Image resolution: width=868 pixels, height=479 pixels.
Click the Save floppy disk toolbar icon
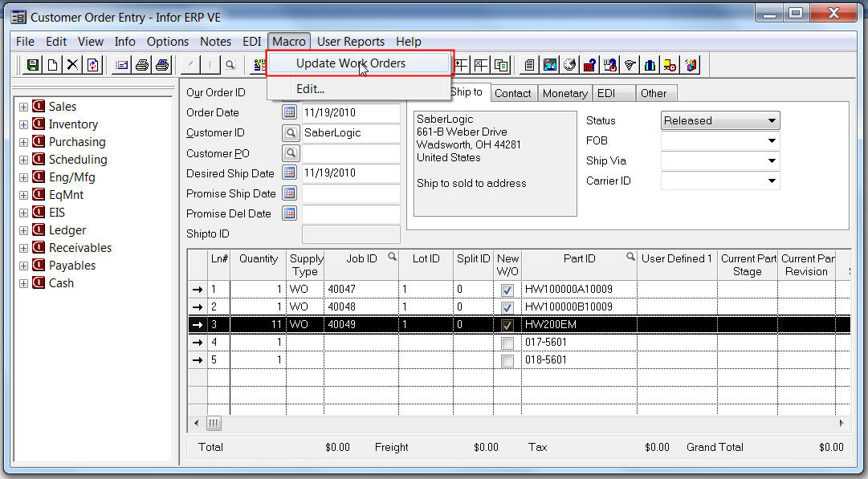pos(33,65)
